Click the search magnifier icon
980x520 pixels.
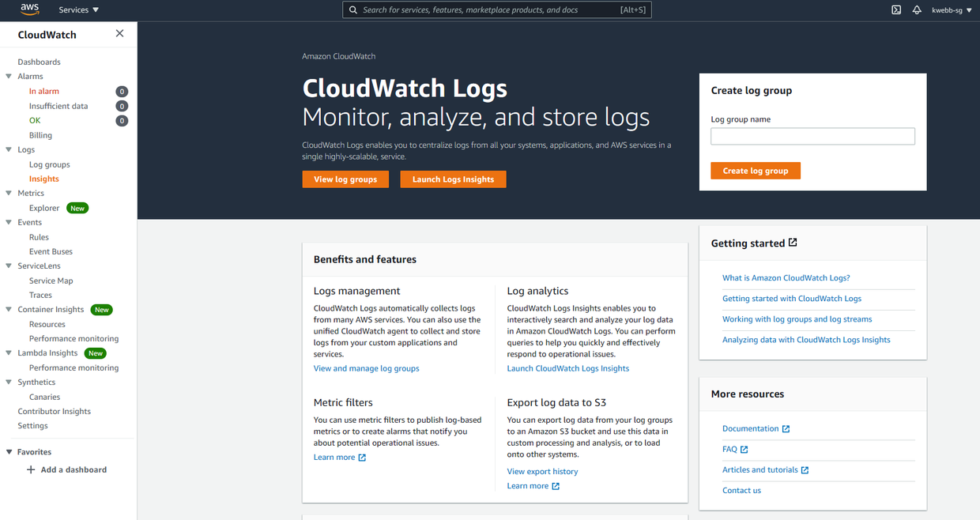(x=352, y=10)
